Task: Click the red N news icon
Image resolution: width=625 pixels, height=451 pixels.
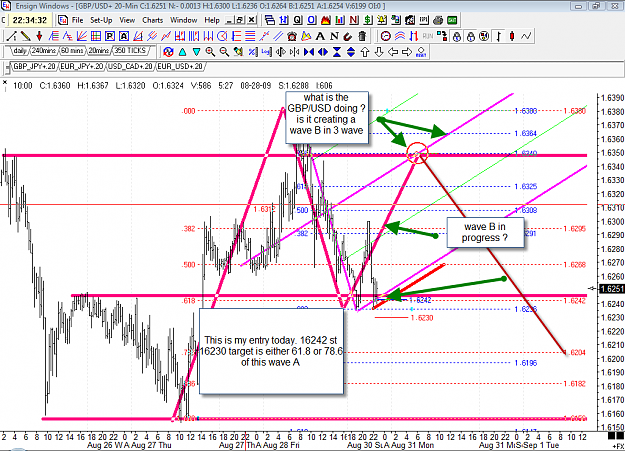Action: click(354, 20)
